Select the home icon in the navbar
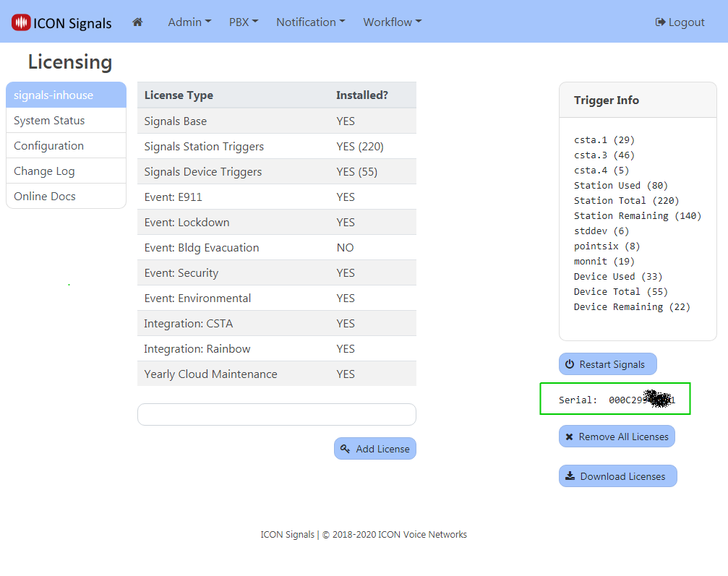The image size is (728, 576). coord(137,22)
